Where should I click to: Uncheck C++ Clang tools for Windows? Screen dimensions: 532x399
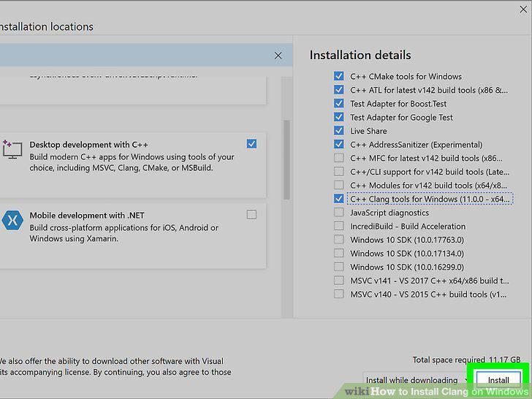click(338, 199)
